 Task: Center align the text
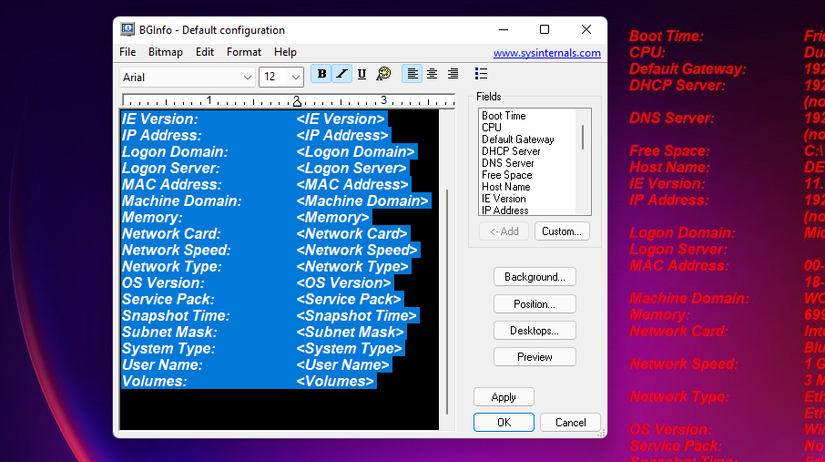tap(432, 74)
